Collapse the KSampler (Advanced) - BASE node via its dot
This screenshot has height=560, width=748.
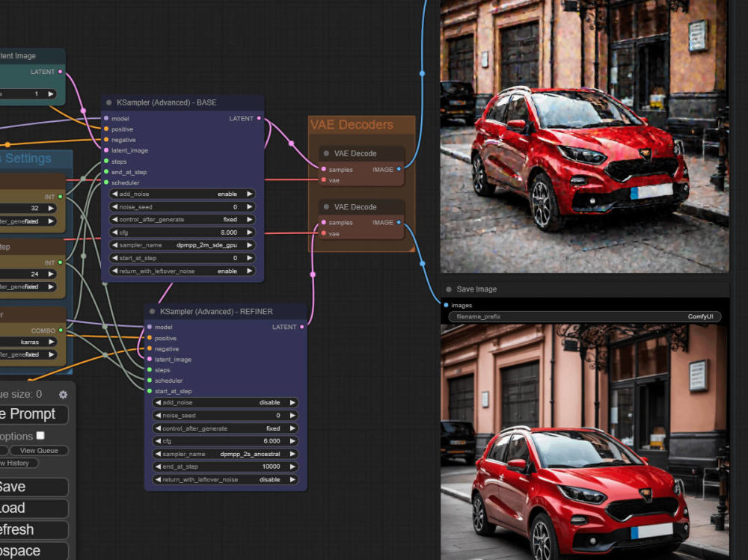(108, 102)
